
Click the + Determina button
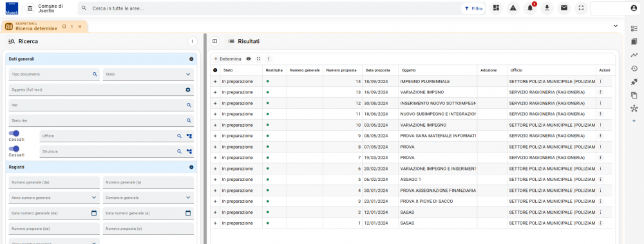pyautogui.click(x=227, y=59)
